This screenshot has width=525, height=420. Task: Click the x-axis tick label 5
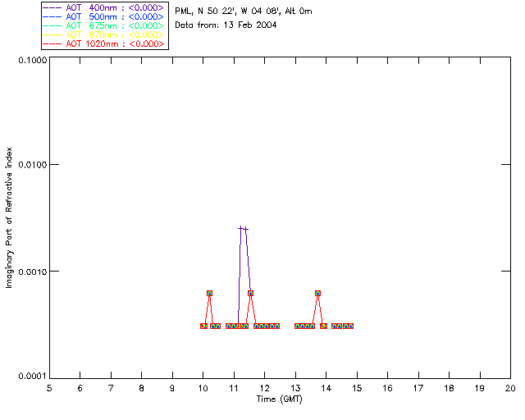tap(49, 389)
